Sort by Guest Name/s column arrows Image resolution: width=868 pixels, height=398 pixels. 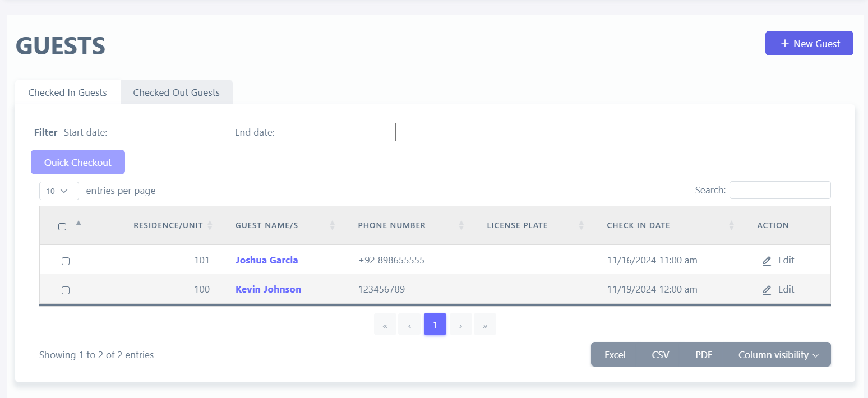pyautogui.click(x=332, y=225)
